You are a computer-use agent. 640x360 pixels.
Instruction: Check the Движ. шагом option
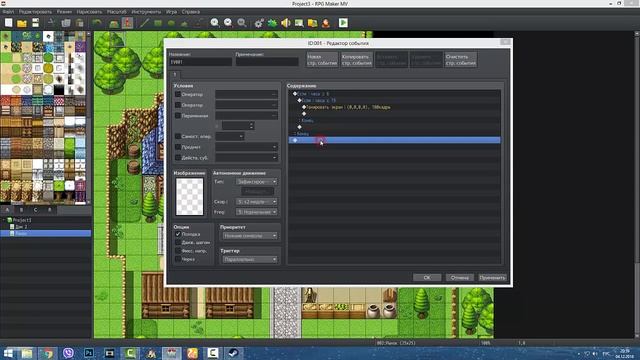tap(178, 242)
